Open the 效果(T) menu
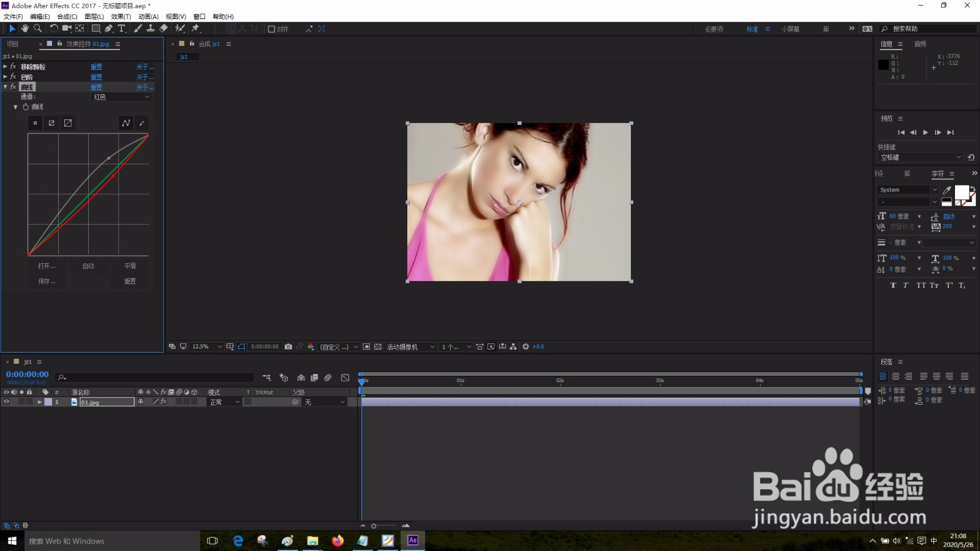Screen dimensions: 980x551 click(x=121, y=17)
